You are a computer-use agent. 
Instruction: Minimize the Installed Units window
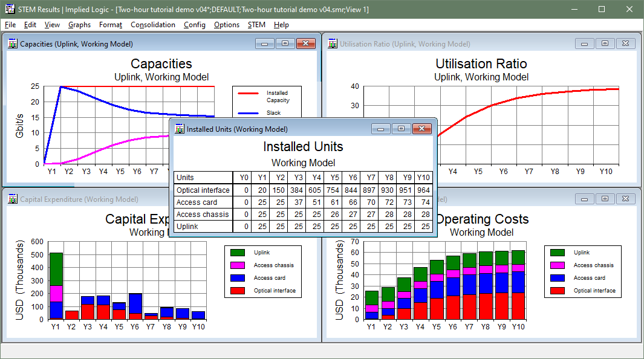pos(381,129)
